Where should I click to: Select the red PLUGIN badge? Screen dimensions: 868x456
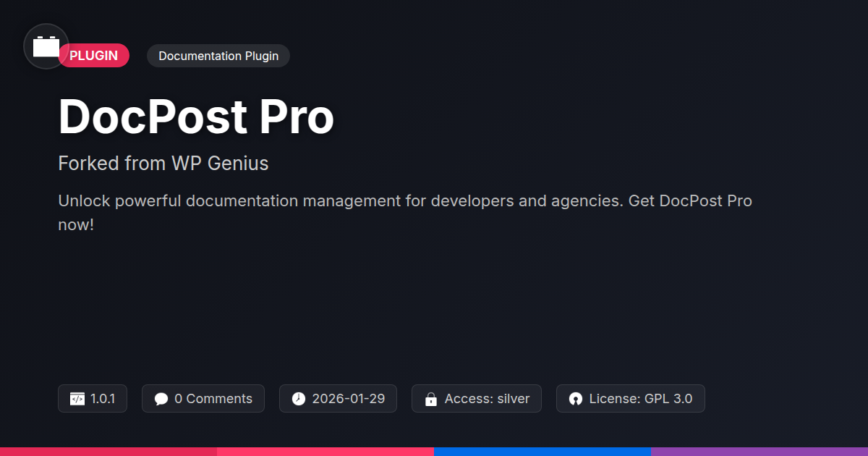coord(93,56)
